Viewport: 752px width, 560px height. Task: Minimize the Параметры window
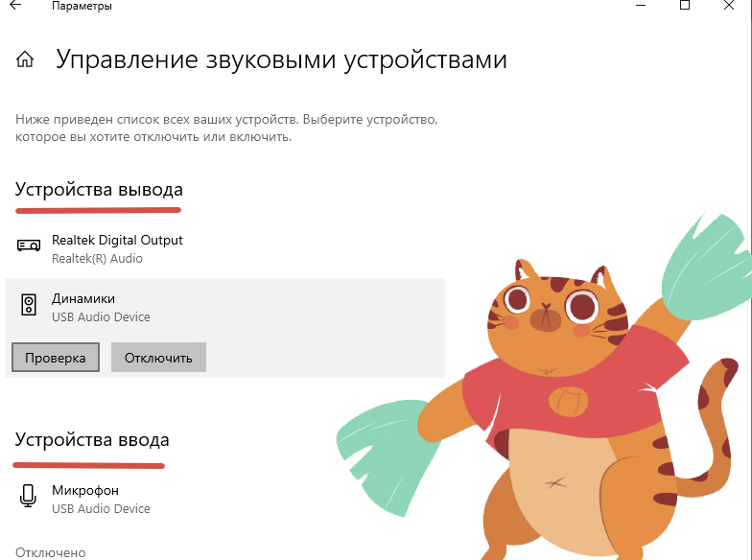pyautogui.click(x=640, y=5)
